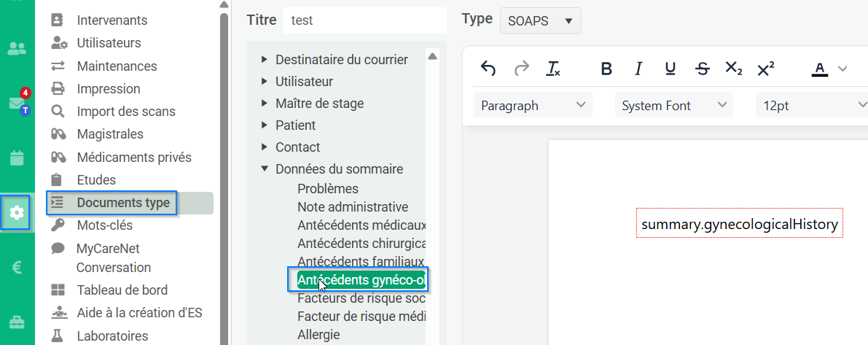868x345 pixels.
Task: Open the euro billing icon in sidebar
Action: pyautogui.click(x=17, y=268)
